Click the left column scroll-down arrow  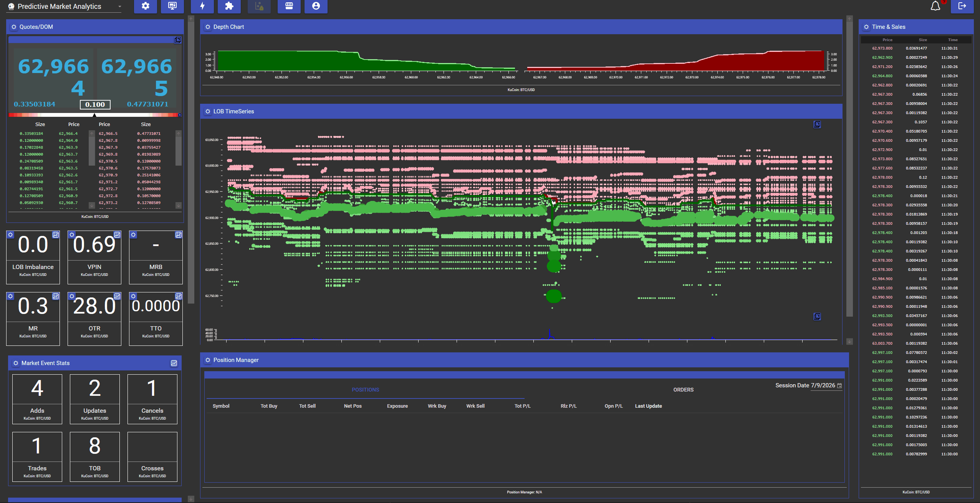point(191,499)
